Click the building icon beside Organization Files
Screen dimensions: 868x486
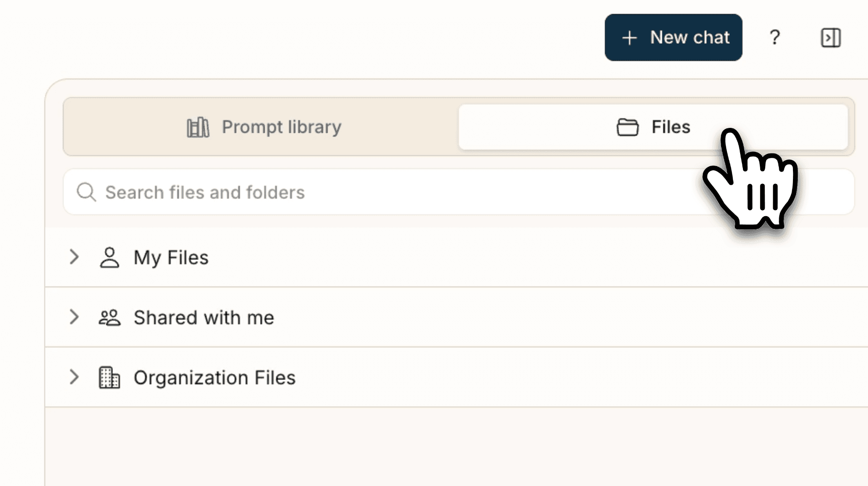pos(109,378)
